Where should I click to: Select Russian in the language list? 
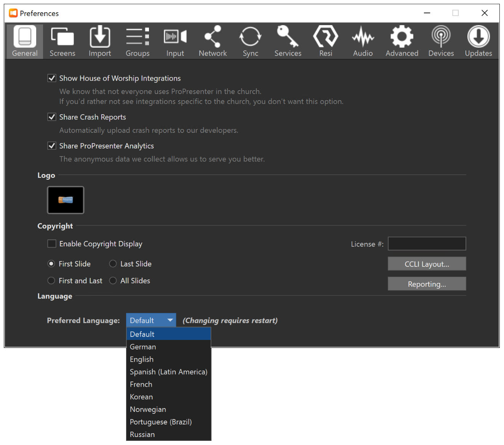(169, 434)
